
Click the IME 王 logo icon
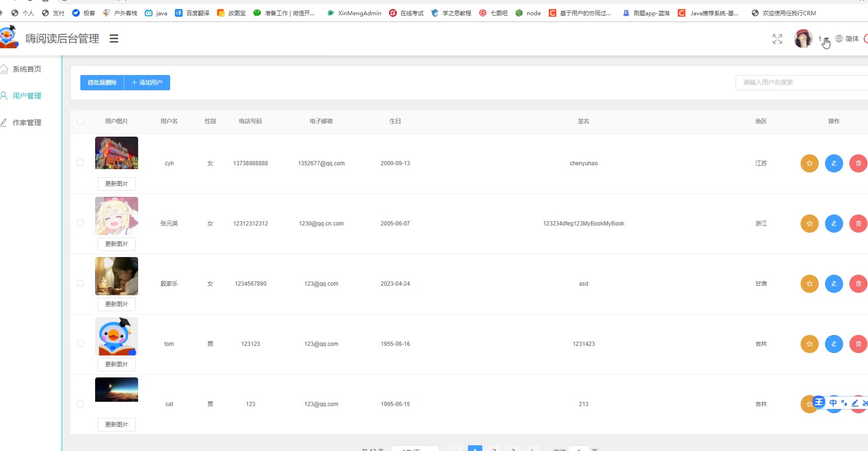[819, 402]
